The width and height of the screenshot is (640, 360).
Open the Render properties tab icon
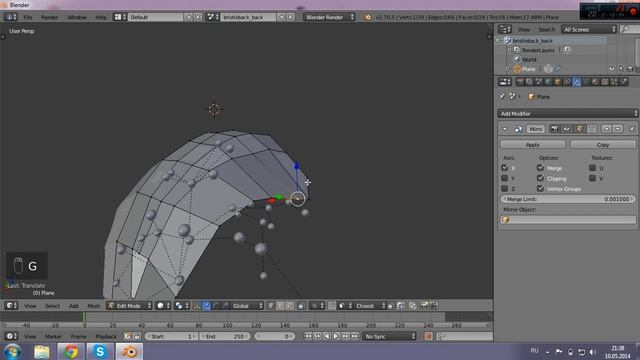(x=520, y=82)
